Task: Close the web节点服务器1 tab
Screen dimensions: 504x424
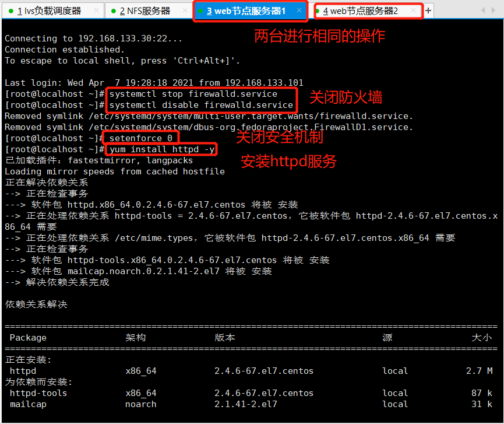Action: [x=299, y=10]
